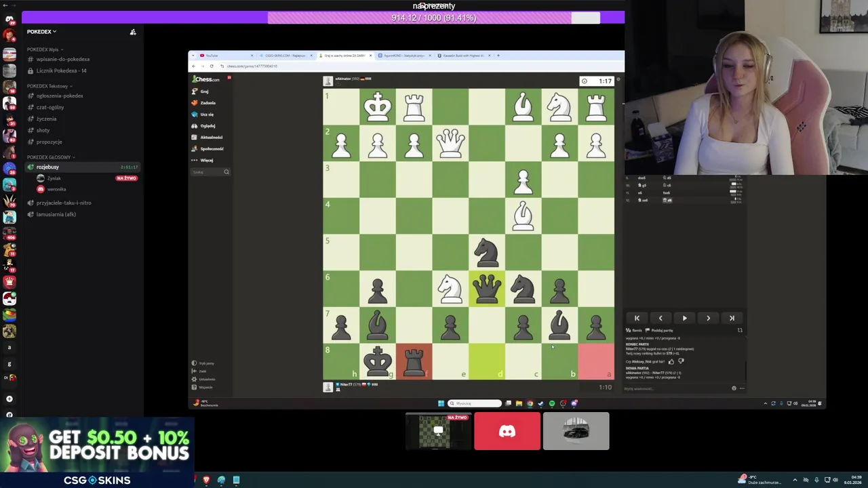Open invite people icon beside POKEDEX

133,32
